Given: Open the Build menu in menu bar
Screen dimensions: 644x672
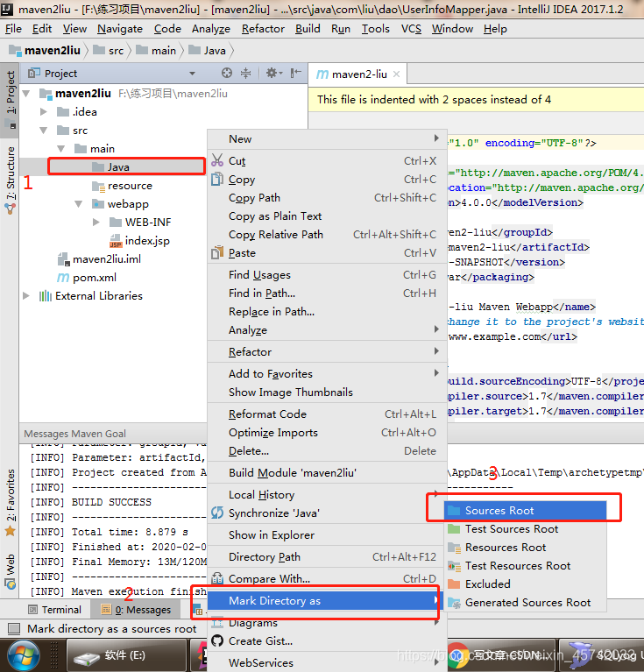Looking at the screenshot, I should 308,29.
